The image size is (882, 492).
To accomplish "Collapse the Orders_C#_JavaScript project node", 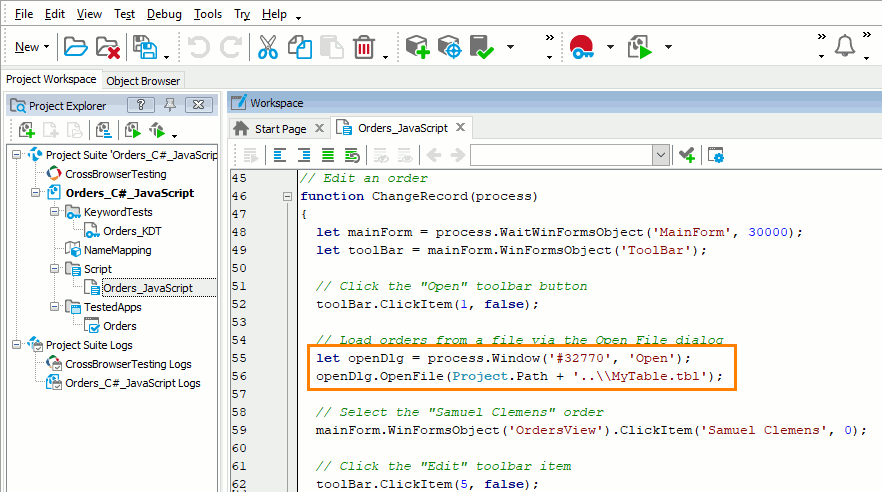I will point(35,192).
